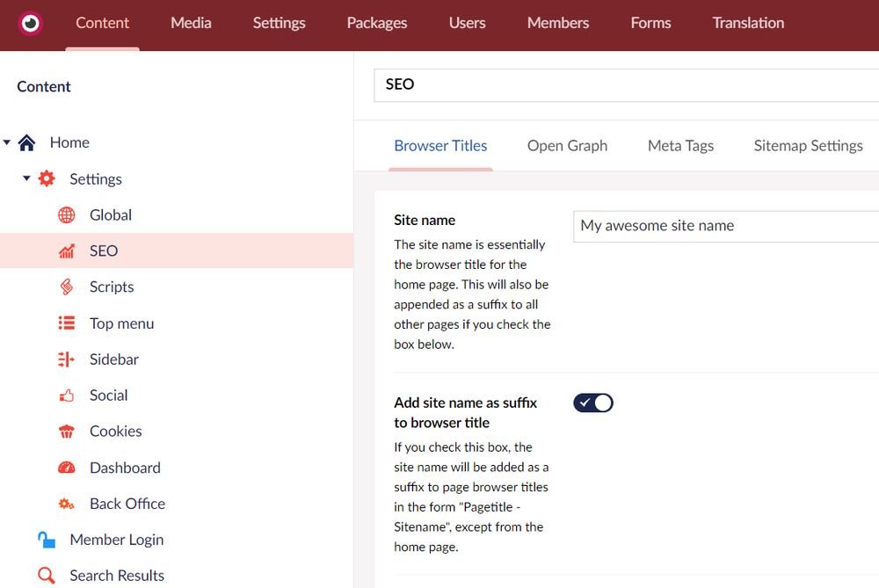Switch to the Meta Tags tab
879x588 pixels.
(x=680, y=146)
